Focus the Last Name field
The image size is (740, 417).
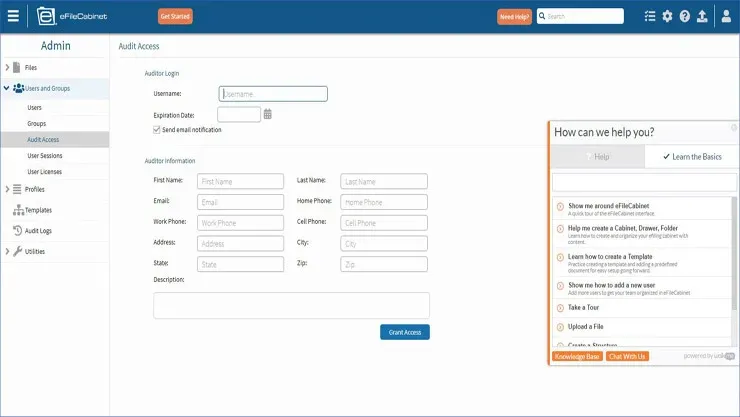click(384, 182)
